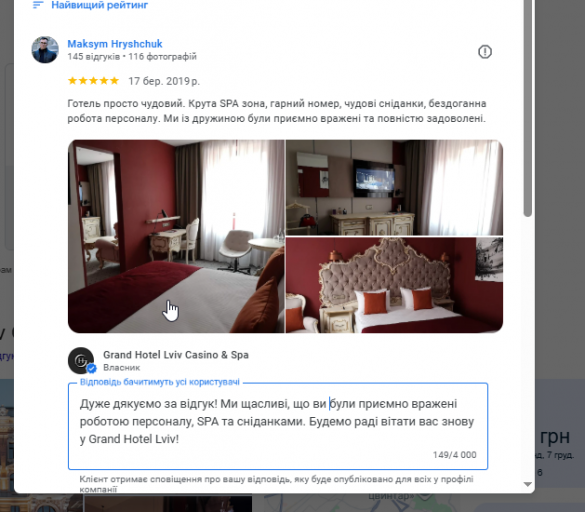Image resolution: width=585 pixels, height=512 pixels.
Task: Open Maksym Hryshchuk profile link
Action: click(115, 44)
